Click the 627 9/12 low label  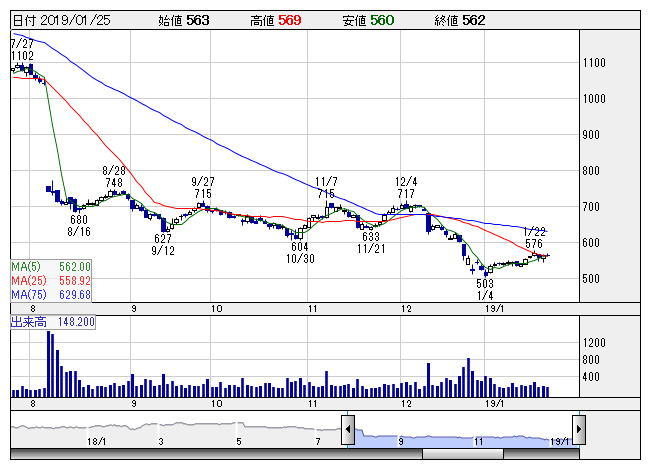point(163,244)
